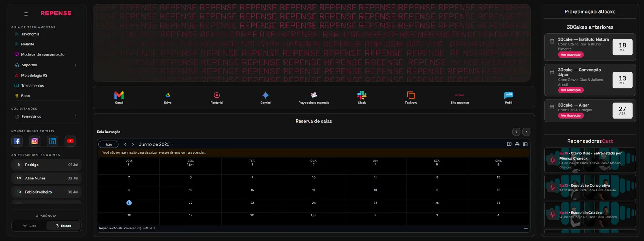This screenshot has height=241, width=644.
Task: Click the 18 MAI date badge
Action: tap(623, 47)
